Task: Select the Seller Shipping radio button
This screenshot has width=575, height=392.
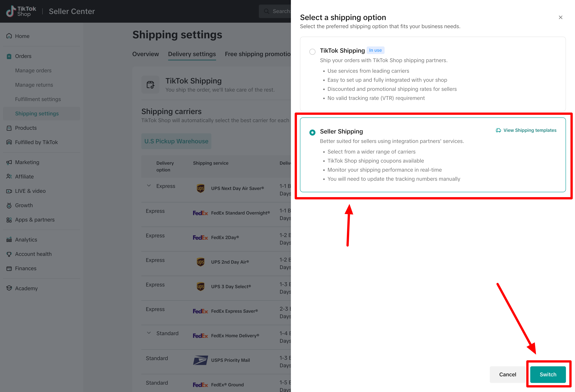Action: 312,132
